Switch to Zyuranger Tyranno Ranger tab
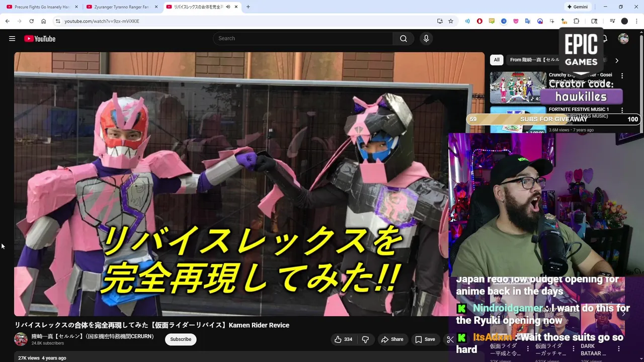Viewport: 644px width, 362px height. pos(121,7)
